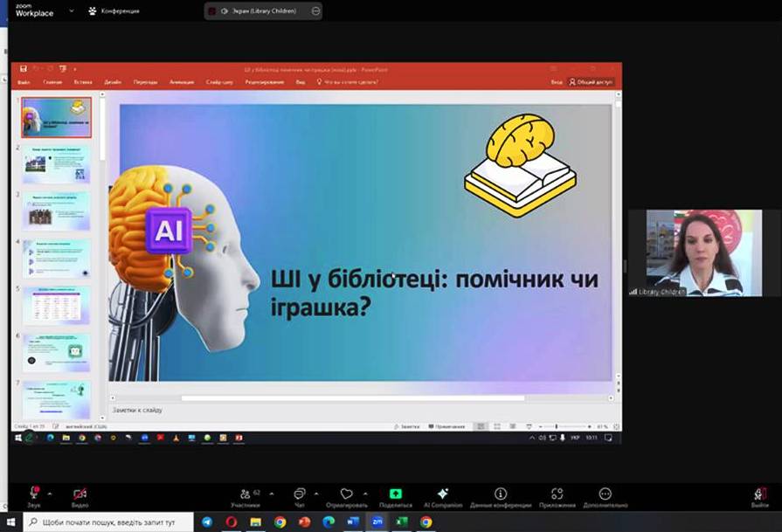
Task: Leave meeting with Выйти button
Action: 760,495
